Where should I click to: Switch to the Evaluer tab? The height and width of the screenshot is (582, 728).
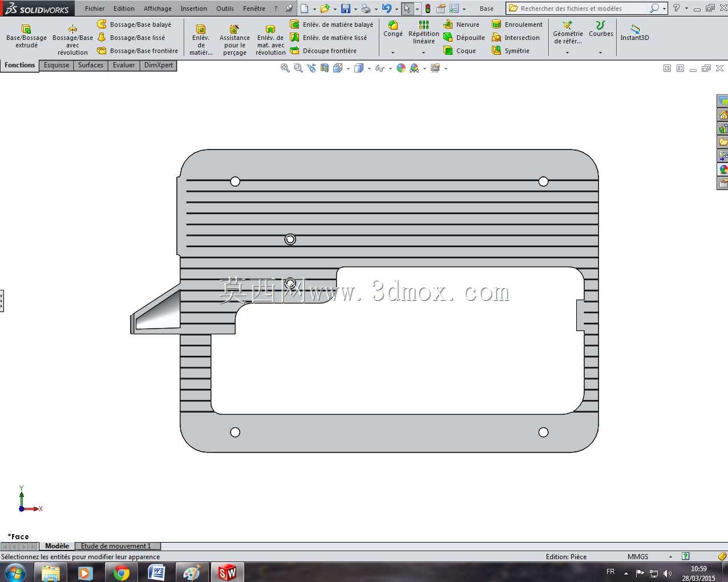124,65
